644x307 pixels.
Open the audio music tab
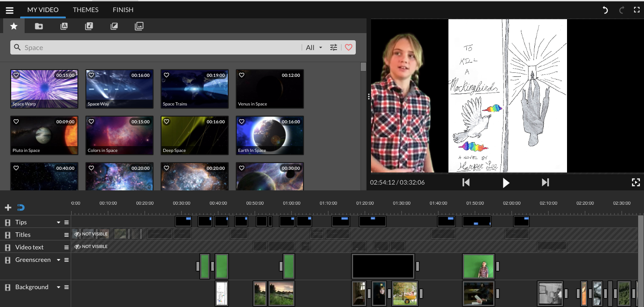pos(89,26)
